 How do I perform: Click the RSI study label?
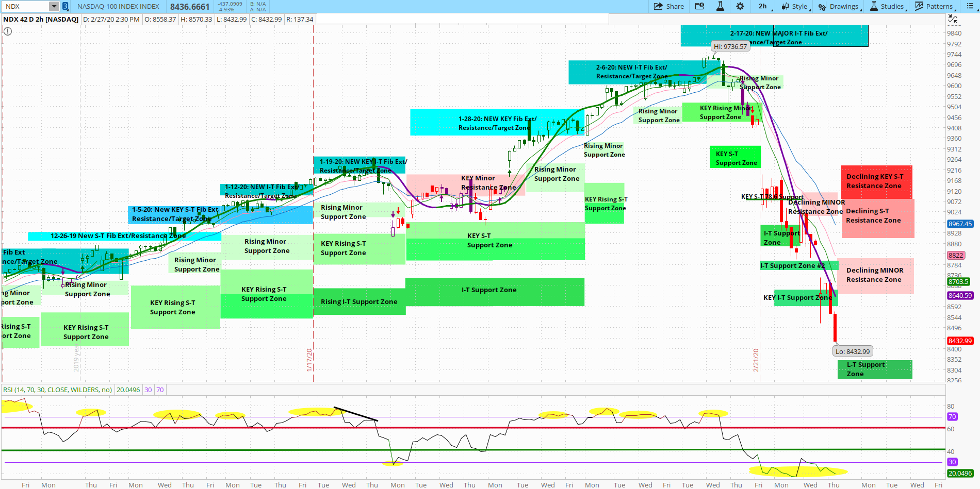click(x=57, y=390)
